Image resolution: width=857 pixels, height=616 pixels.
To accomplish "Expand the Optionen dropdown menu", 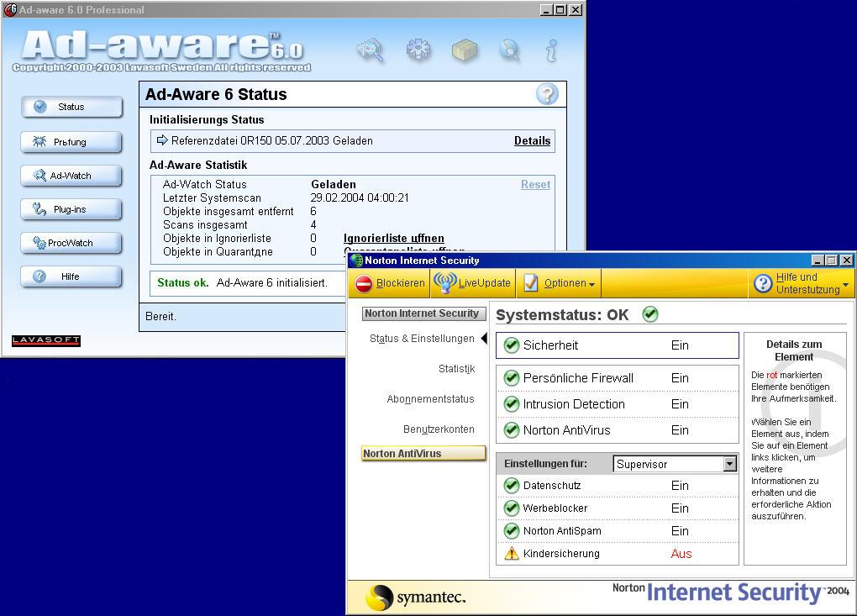I will pyautogui.click(x=560, y=283).
